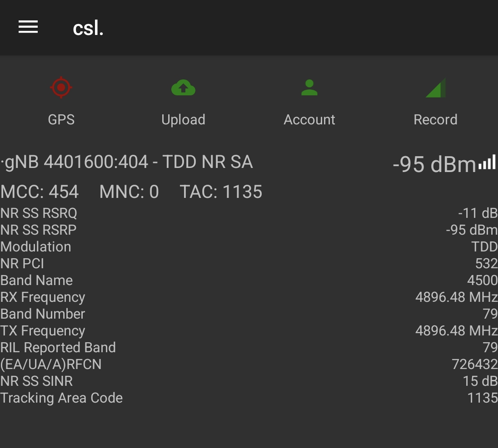Tap the csl. carrier name
Screen dimensions: 498x448
point(88,28)
